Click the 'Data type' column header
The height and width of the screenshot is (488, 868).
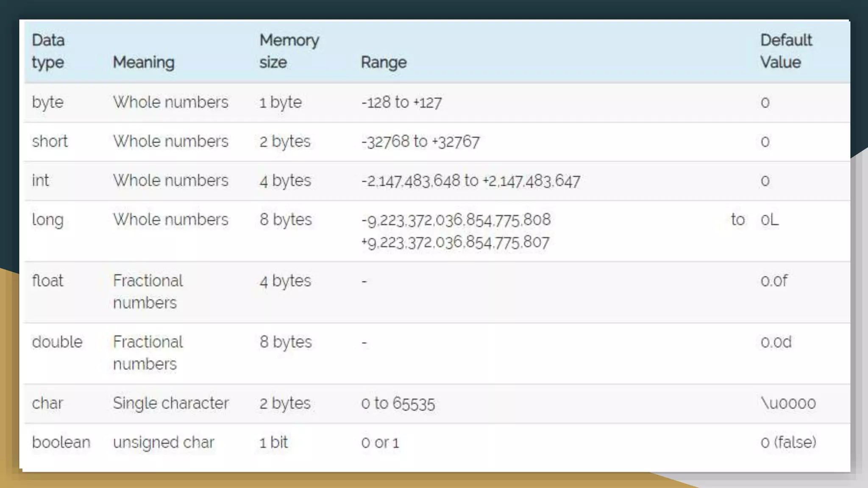click(48, 51)
